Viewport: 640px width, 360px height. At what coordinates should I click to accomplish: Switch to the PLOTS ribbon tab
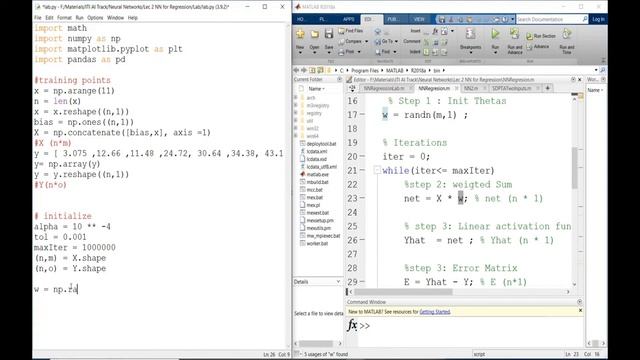pyautogui.click(x=322, y=19)
